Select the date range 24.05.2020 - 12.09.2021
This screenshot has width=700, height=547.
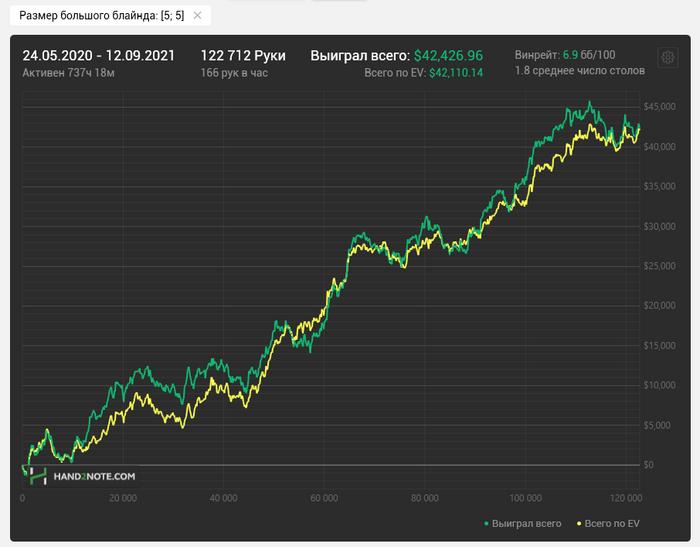[99, 55]
